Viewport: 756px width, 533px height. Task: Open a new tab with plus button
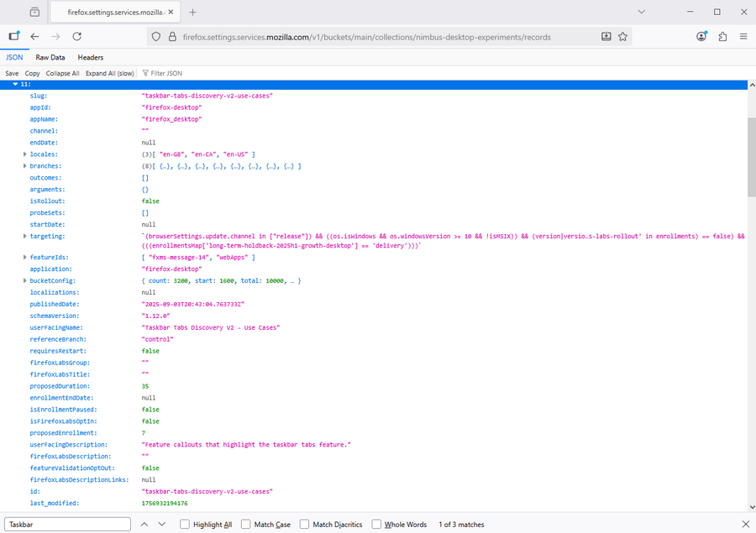point(192,13)
